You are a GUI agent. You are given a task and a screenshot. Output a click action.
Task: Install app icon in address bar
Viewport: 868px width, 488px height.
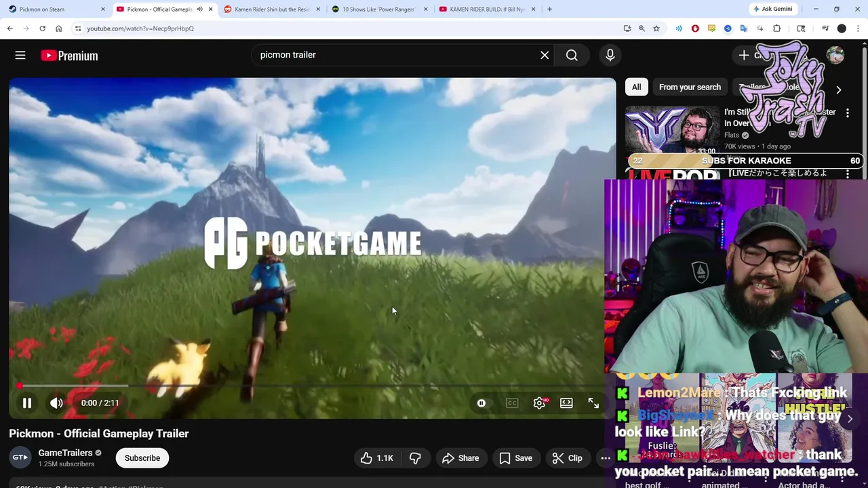[x=627, y=28]
